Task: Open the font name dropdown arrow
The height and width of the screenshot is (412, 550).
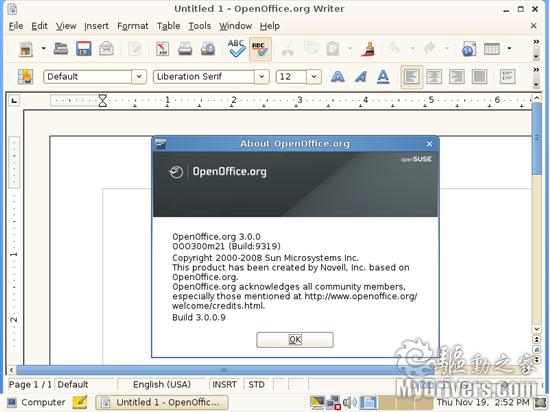Action: (x=261, y=76)
